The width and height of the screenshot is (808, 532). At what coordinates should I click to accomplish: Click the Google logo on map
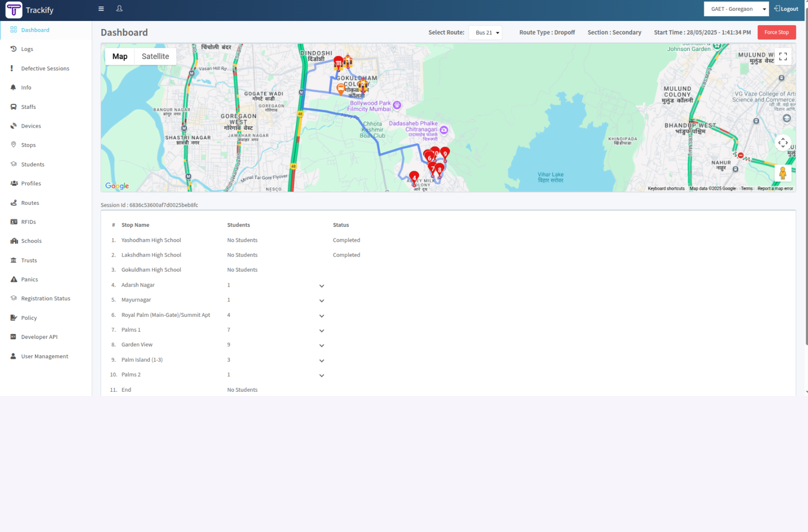click(x=117, y=186)
